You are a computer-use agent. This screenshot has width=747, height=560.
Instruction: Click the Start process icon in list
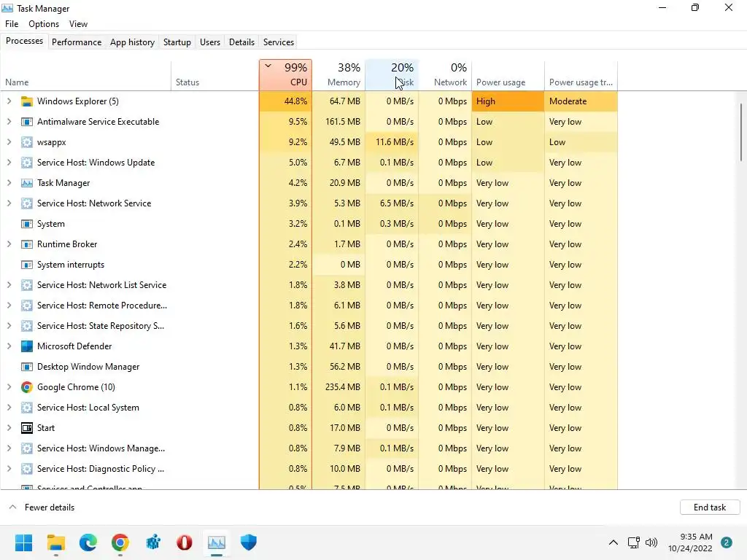point(27,428)
